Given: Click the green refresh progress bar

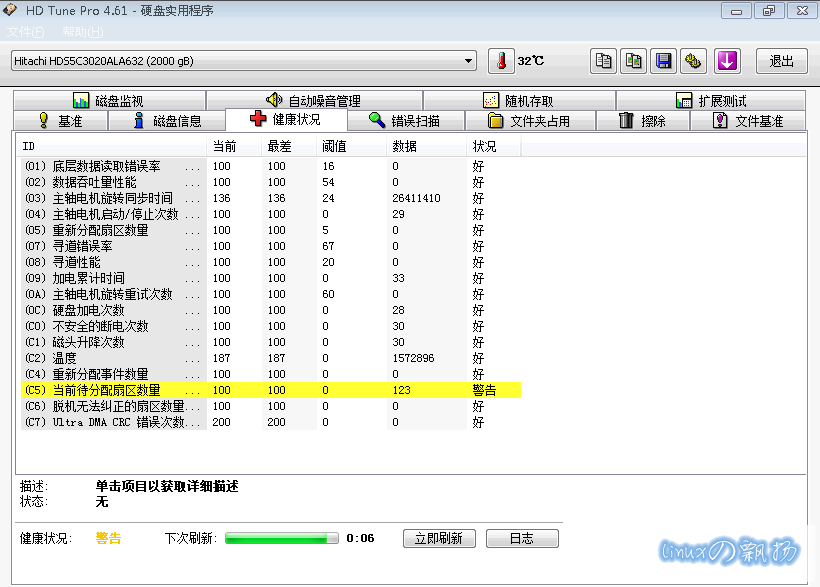Looking at the screenshot, I should pos(282,538).
